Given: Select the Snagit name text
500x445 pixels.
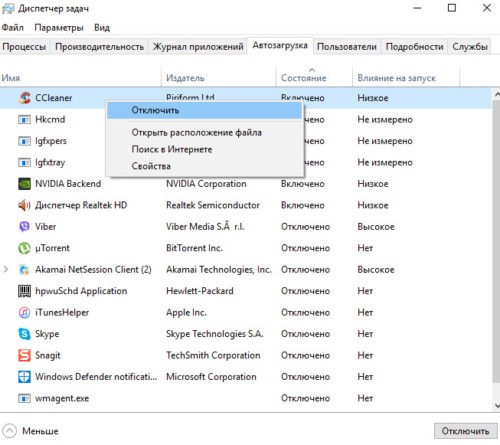Looking at the screenshot, I should 48,355.
